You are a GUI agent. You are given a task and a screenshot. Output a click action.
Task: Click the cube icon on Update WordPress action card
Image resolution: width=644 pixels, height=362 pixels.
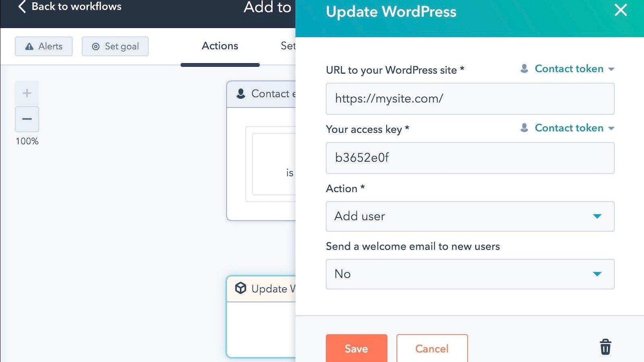pyautogui.click(x=241, y=289)
